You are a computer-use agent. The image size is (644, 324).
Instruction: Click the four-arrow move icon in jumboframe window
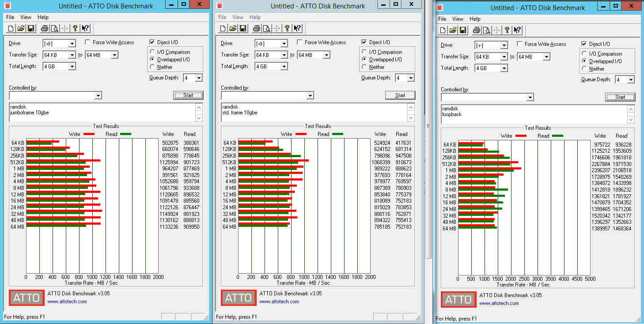(65, 29)
